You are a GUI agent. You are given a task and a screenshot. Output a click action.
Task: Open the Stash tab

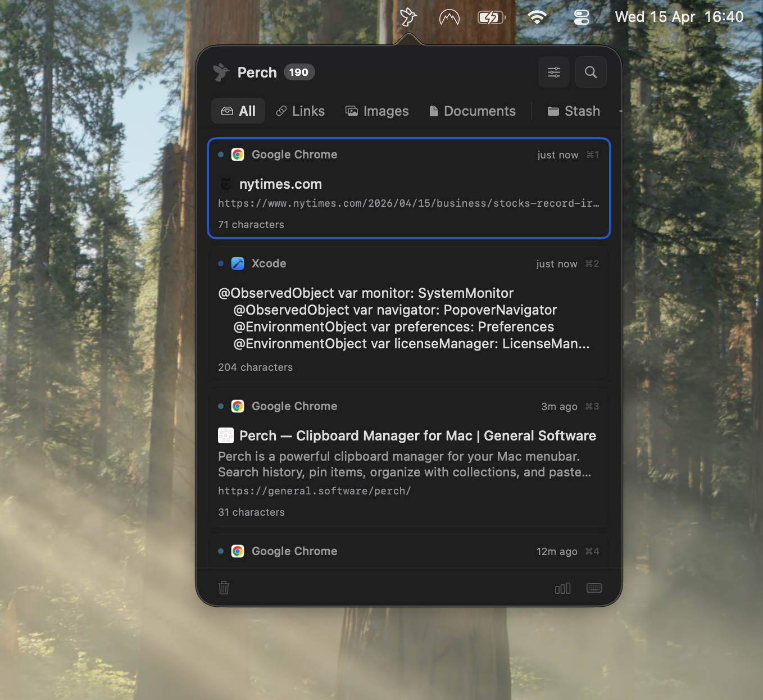point(574,111)
